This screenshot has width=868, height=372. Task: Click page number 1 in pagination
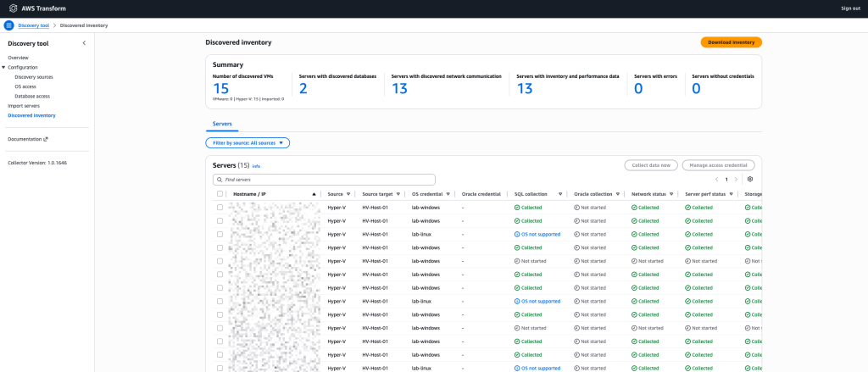pos(726,180)
